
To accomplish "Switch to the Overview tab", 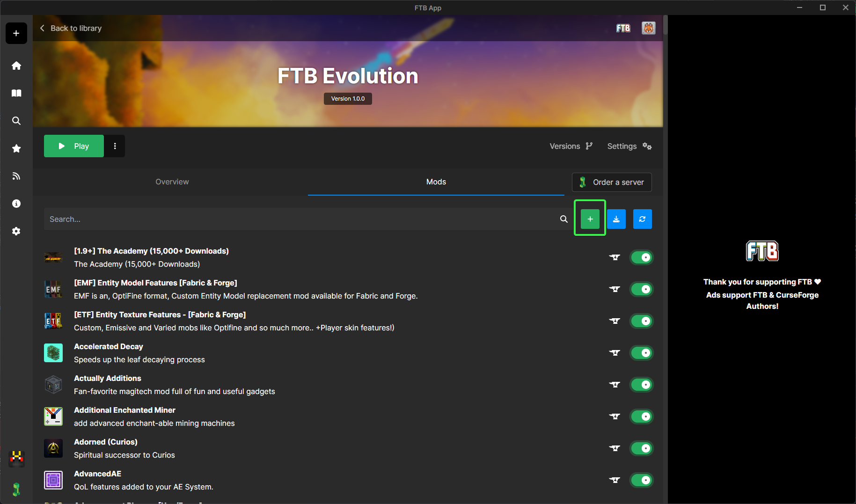I will pos(172,182).
